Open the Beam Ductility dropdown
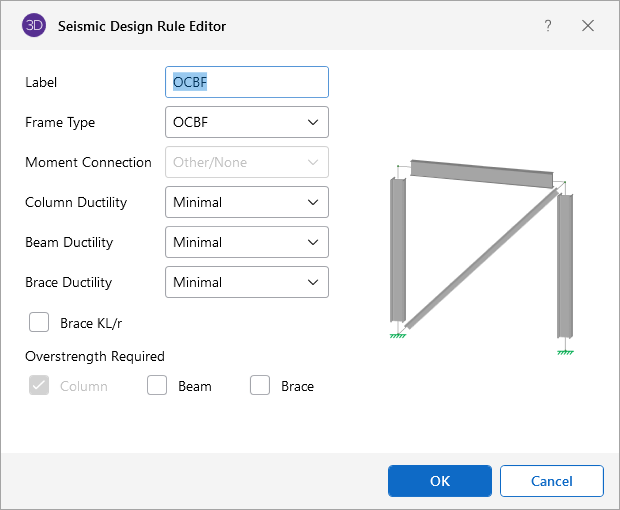The image size is (620, 510). (x=246, y=242)
